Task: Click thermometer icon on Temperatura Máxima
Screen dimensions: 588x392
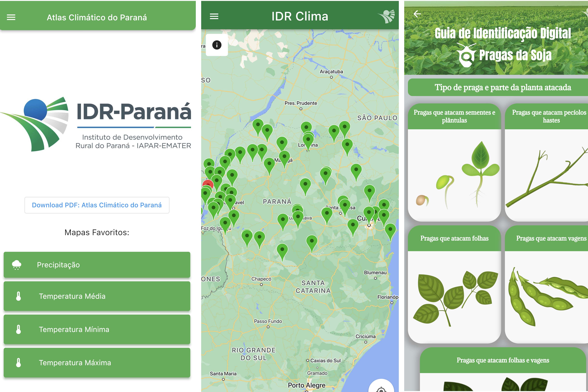Action: click(18, 362)
